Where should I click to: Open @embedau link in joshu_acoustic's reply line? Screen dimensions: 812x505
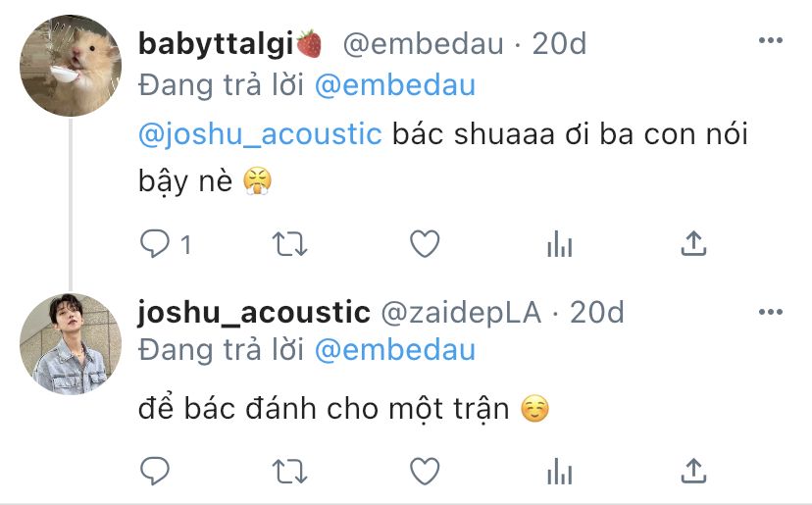click(x=395, y=350)
